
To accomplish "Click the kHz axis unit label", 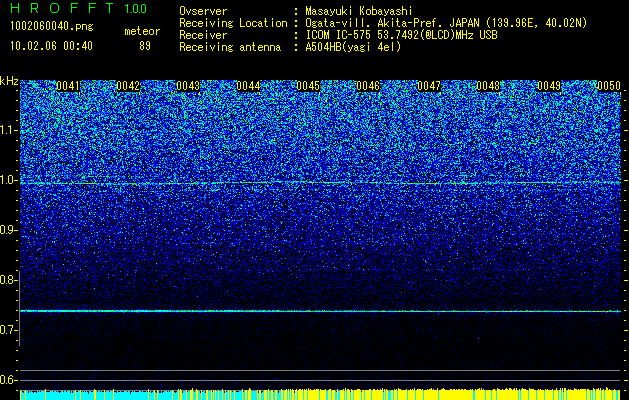I will point(9,81).
